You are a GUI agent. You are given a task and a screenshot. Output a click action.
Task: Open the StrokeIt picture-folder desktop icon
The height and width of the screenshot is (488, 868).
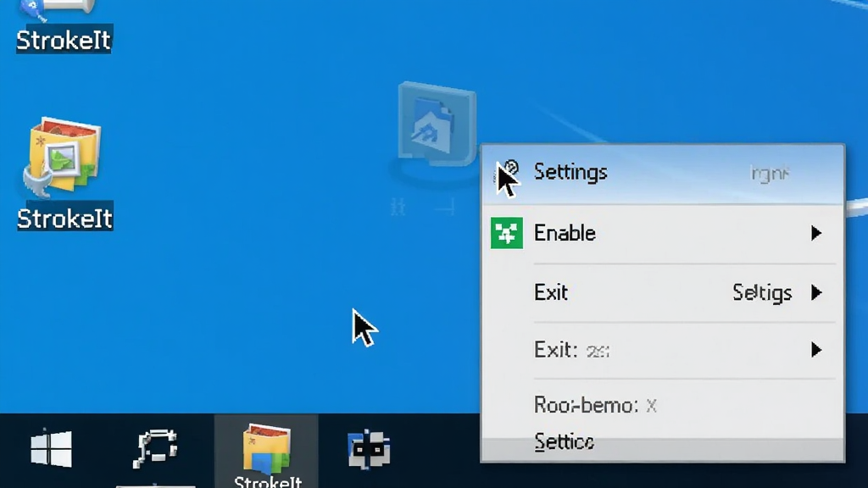point(64,173)
